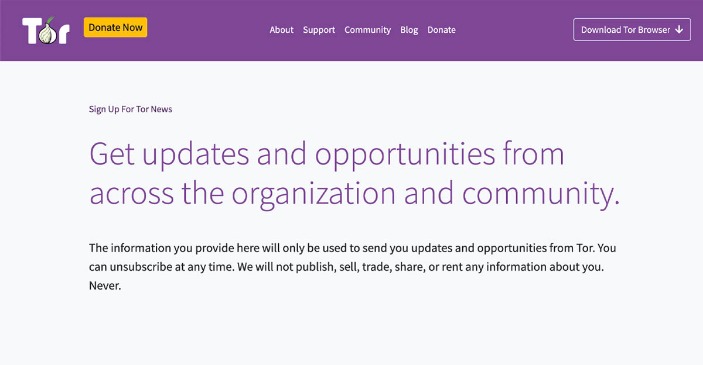Click the word 'unsubscribe' in the paragraph
Screen dimensions: 703x365
click(x=141, y=267)
